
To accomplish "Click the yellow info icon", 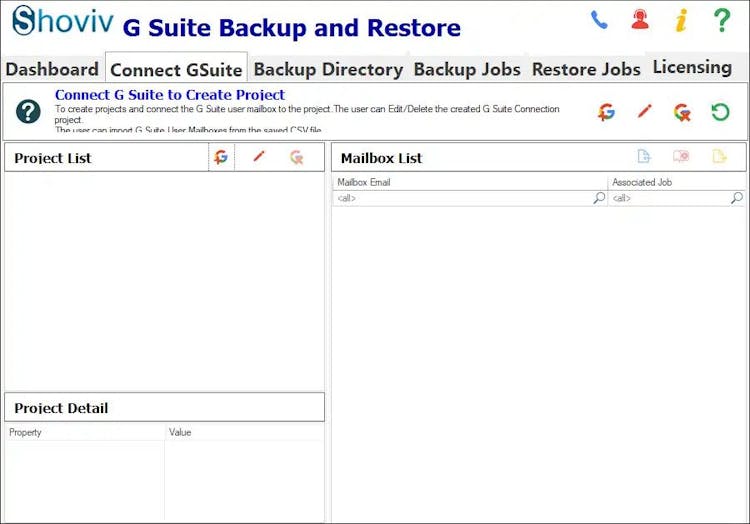I will (682, 21).
